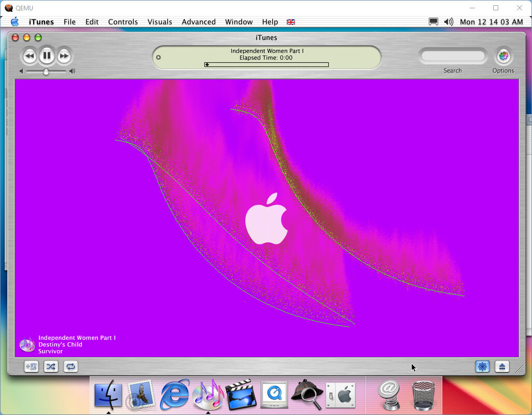The height and width of the screenshot is (415, 532).
Task: Click into the Search field
Action: [x=453, y=56]
